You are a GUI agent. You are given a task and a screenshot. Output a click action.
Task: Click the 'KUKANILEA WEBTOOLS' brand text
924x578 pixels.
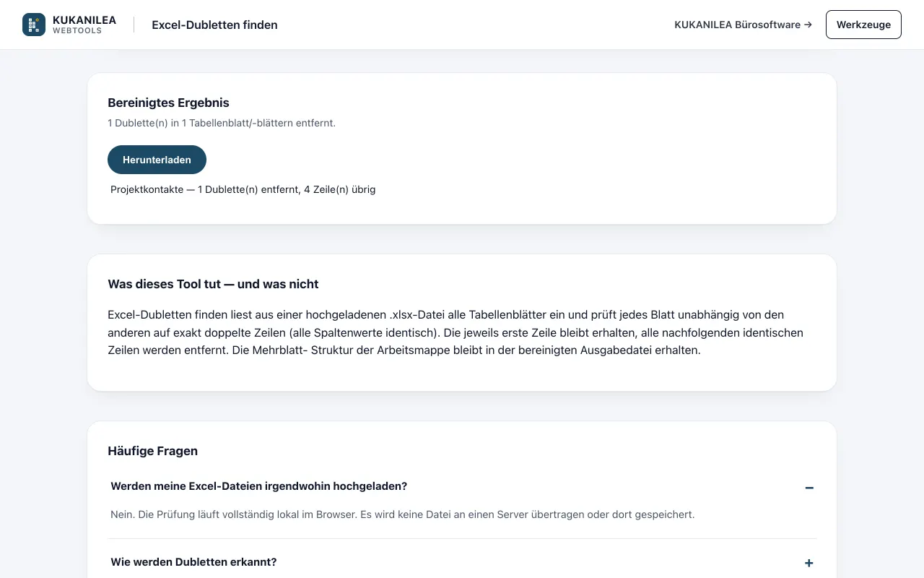click(84, 25)
